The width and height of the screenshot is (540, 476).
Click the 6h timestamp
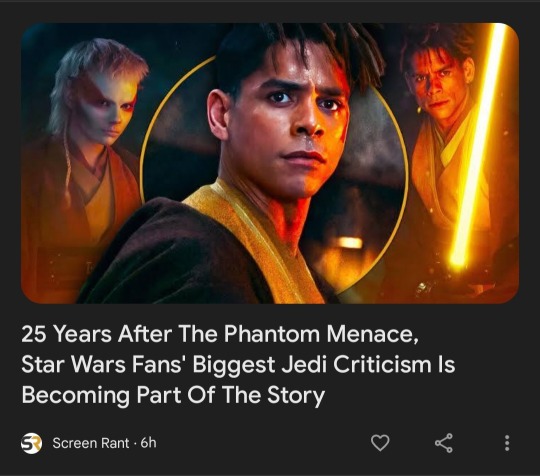click(148, 443)
